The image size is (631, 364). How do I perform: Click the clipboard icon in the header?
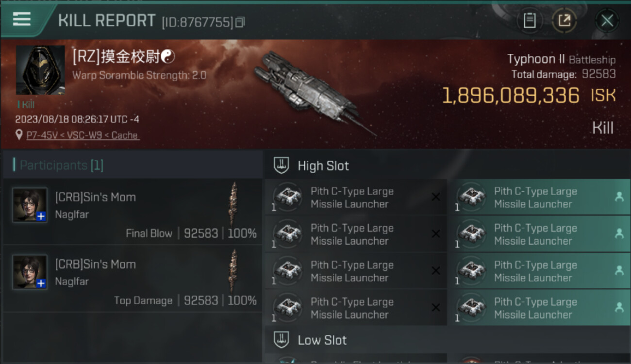pos(530,20)
